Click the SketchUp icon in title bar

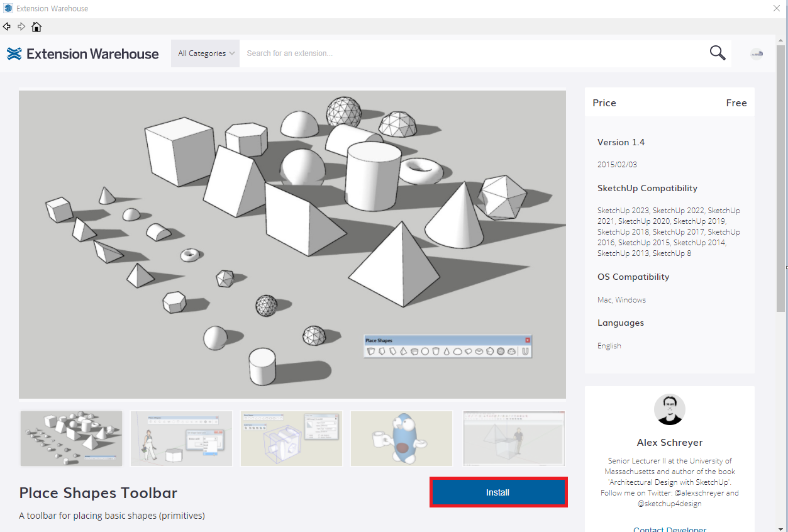[8, 8]
